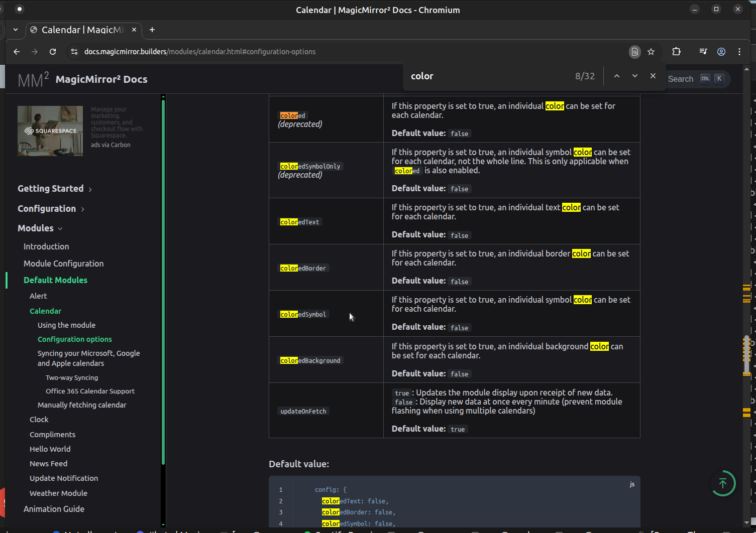Open the media control icon in toolbar

point(703,52)
